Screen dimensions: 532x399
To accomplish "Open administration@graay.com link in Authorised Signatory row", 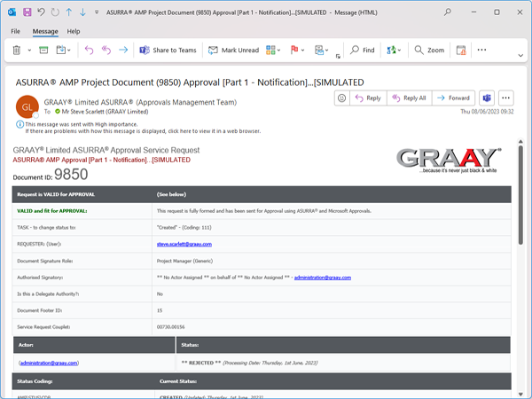I will [x=323, y=278].
